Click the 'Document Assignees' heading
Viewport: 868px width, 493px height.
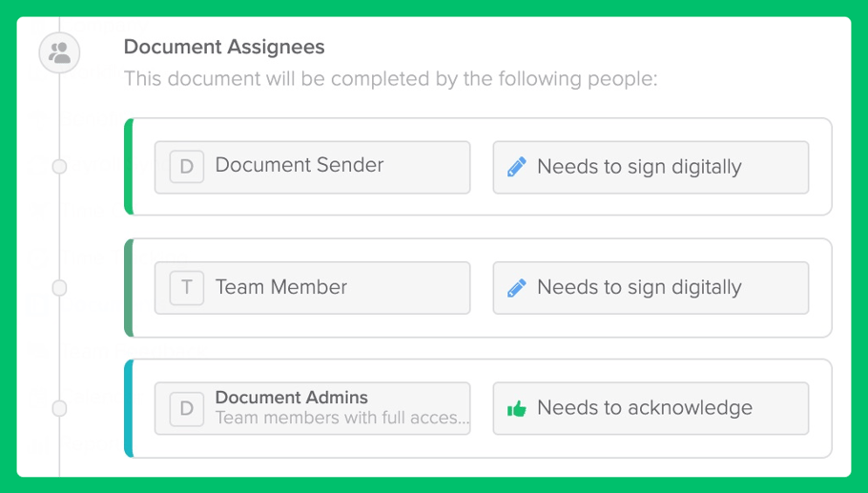click(x=224, y=47)
